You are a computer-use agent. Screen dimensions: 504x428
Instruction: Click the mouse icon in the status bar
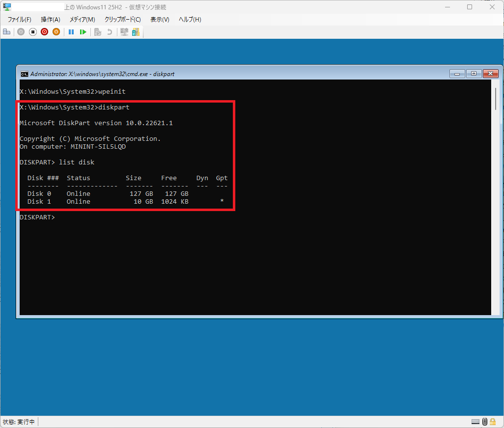click(x=485, y=422)
